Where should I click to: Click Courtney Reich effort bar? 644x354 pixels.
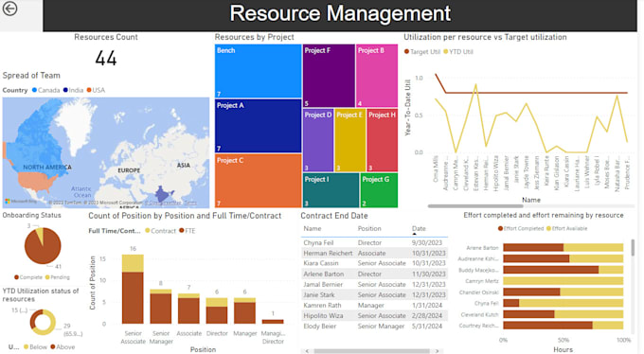[x=563, y=326]
